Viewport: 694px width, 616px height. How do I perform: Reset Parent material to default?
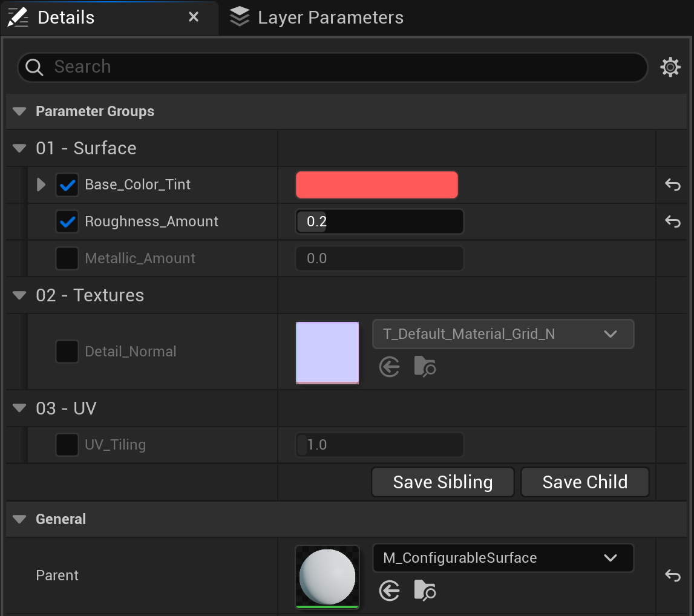point(672,575)
